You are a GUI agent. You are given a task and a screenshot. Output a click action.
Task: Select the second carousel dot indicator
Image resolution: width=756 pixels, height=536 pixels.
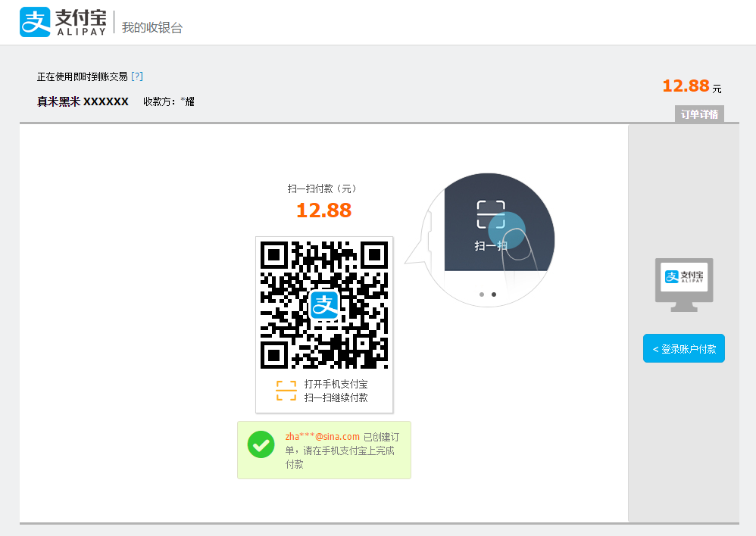point(494,294)
